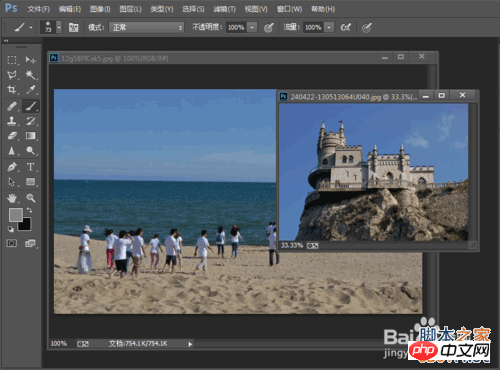Select the Magic Wand tool

[x=31, y=75]
